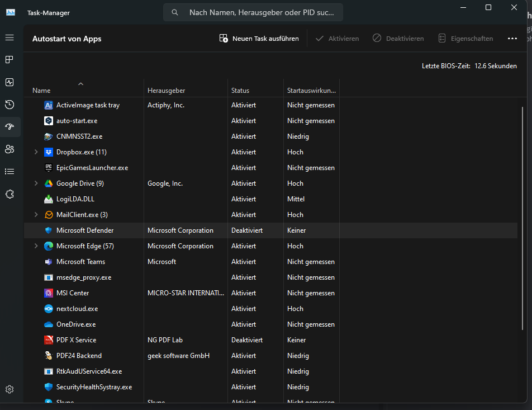532x410 pixels.
Task: Switch to the Performance page icon
Action: 9,82
